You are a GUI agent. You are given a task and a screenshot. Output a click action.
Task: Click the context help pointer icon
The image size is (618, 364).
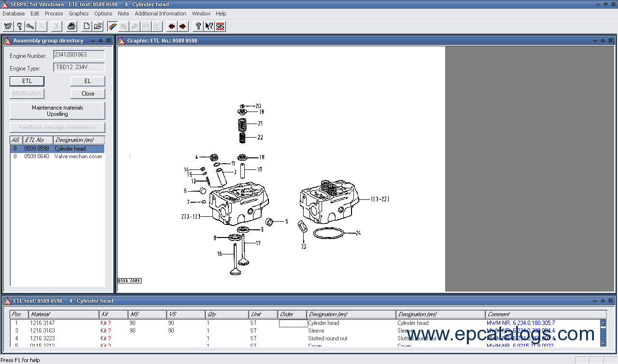(209, 26)
